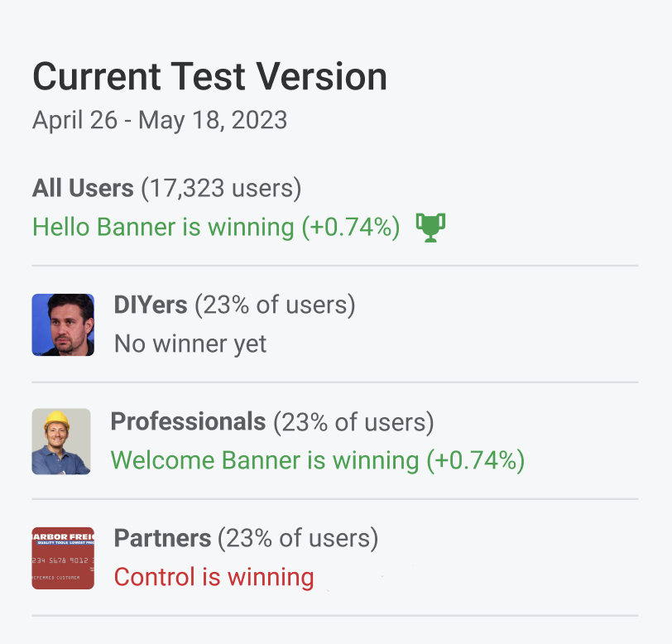Click the 17,323 users count text
The image size is (672, 644).
click(x=221, y=188)
